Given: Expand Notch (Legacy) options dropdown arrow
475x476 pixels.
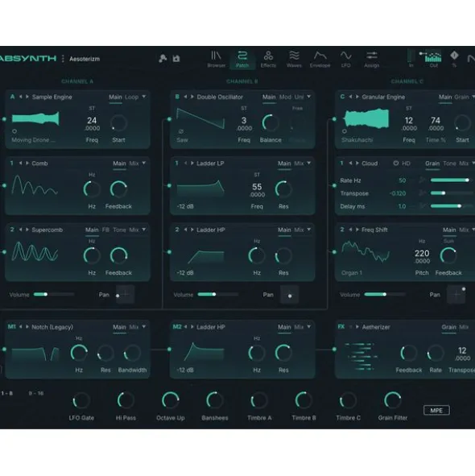Looking at the screenshot, I should [x=144, y=327].
